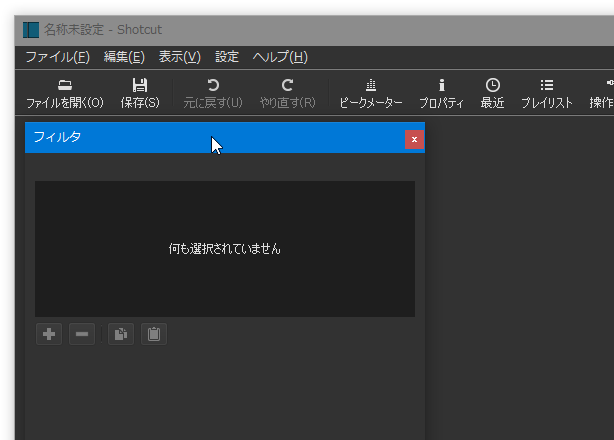The image size is (614, 440).
Task: Open the 編集(E) menu
Action: point(124,57)
